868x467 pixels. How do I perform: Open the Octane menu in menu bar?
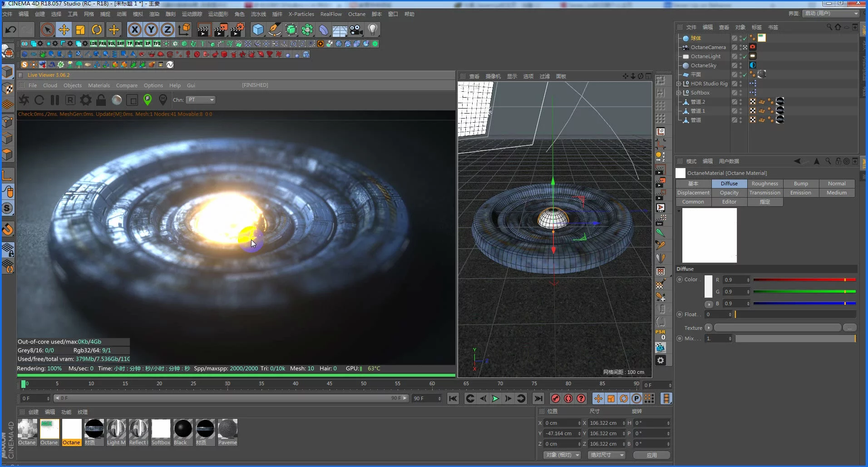[x=356, y=14]
